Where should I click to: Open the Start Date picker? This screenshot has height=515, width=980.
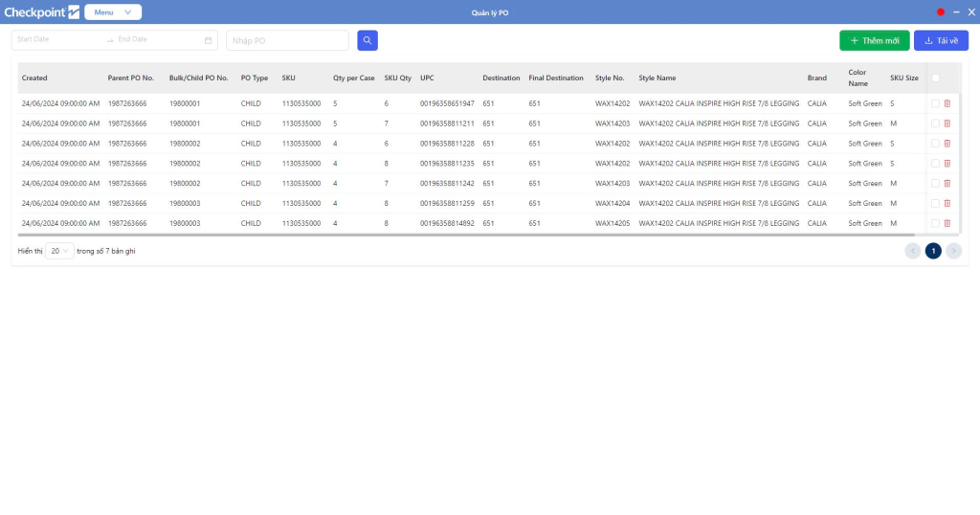pyautogui.click(x=57, y=40)
